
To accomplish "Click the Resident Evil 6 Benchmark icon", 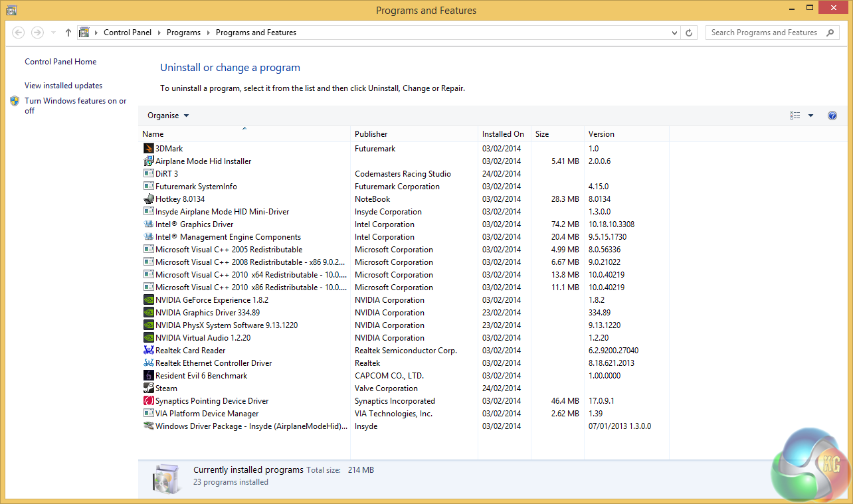I will (x=149, y=376).
